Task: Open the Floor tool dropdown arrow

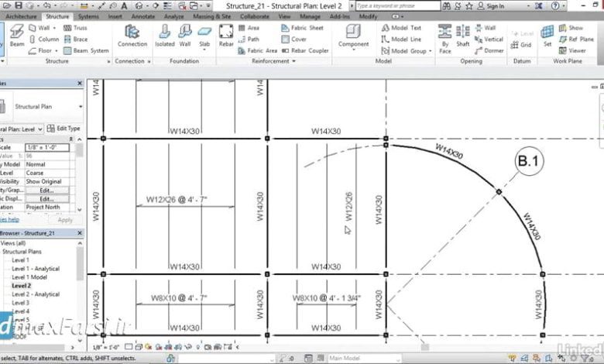Action: (57, 50)
